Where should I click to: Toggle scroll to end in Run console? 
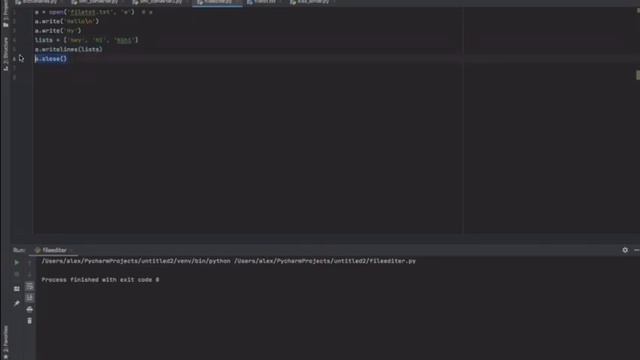[29, 298]
